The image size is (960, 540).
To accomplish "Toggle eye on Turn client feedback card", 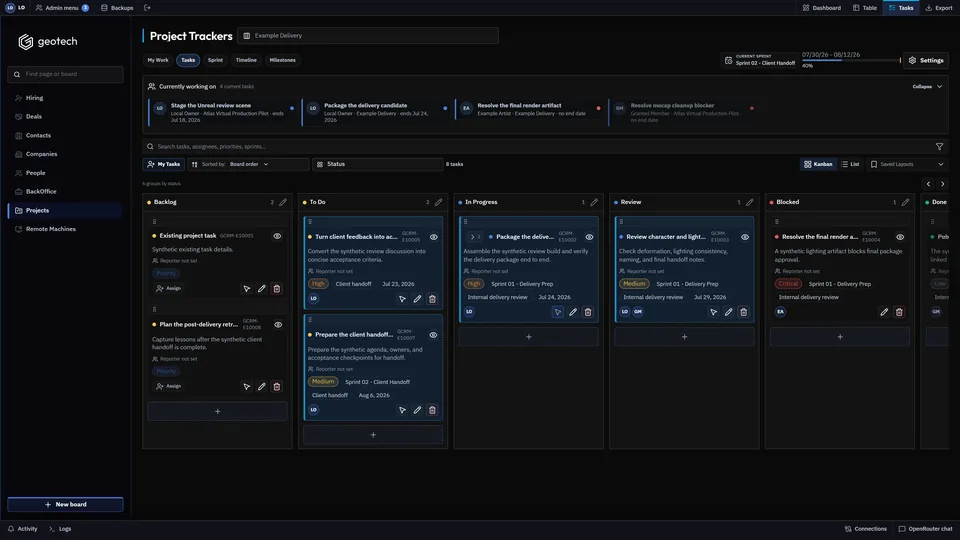I will (433, 237).
